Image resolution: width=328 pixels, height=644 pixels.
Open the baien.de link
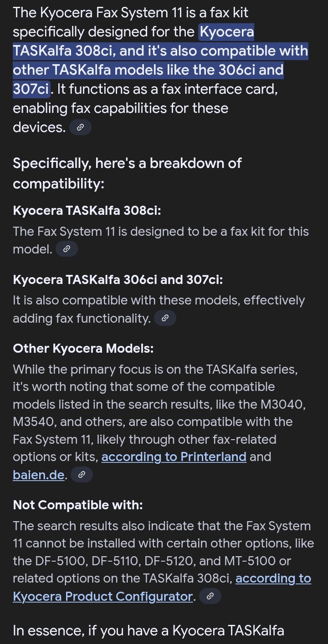[39, 475]
